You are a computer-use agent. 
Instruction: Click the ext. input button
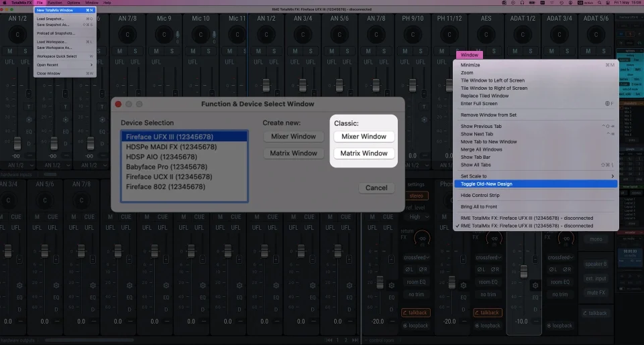596,279
